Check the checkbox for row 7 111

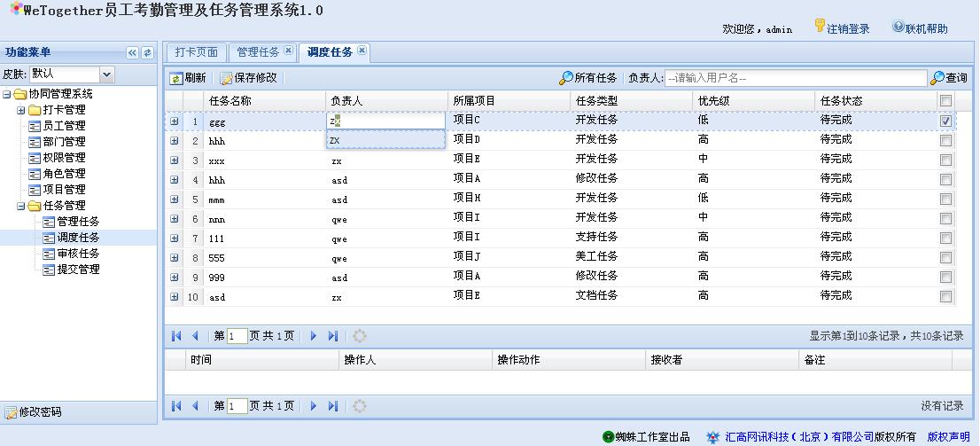tap(945, 239)
